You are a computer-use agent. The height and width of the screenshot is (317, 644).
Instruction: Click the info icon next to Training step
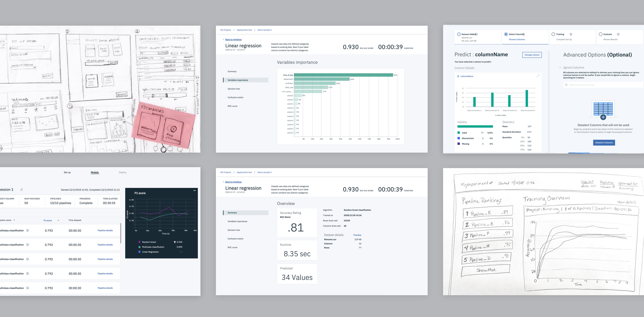click(x=571, y=34)
